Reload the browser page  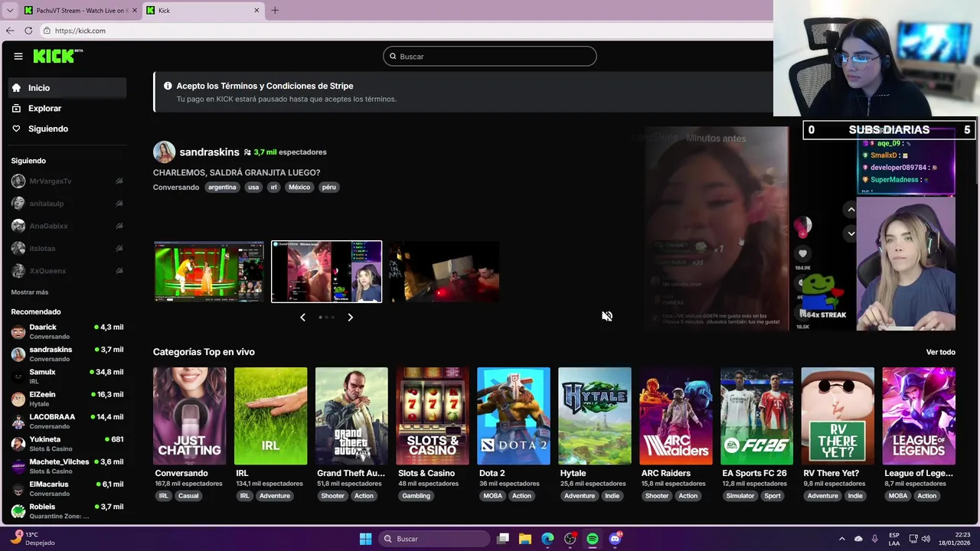point(28,31)
